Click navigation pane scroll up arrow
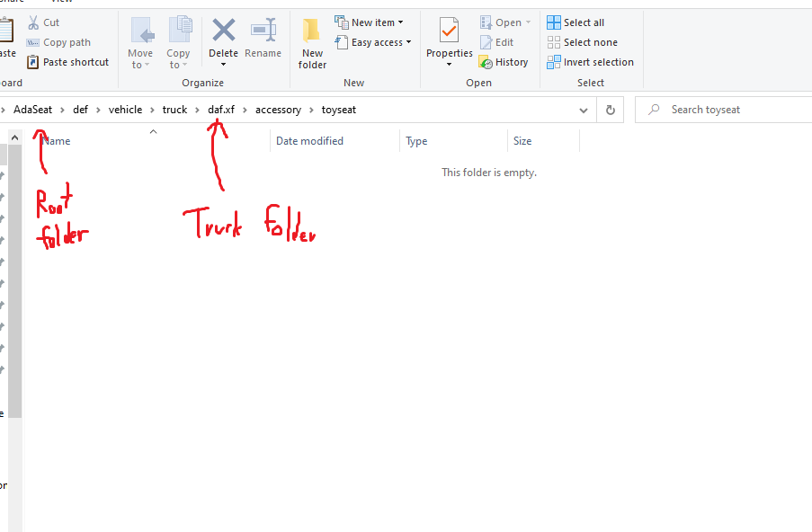Viewport: 812px width, 532px height. [x=14, y=137]
